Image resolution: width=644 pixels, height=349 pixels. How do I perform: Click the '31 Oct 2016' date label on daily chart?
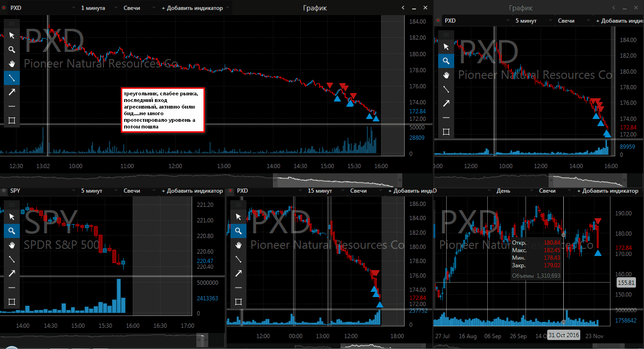pos(563,335)
